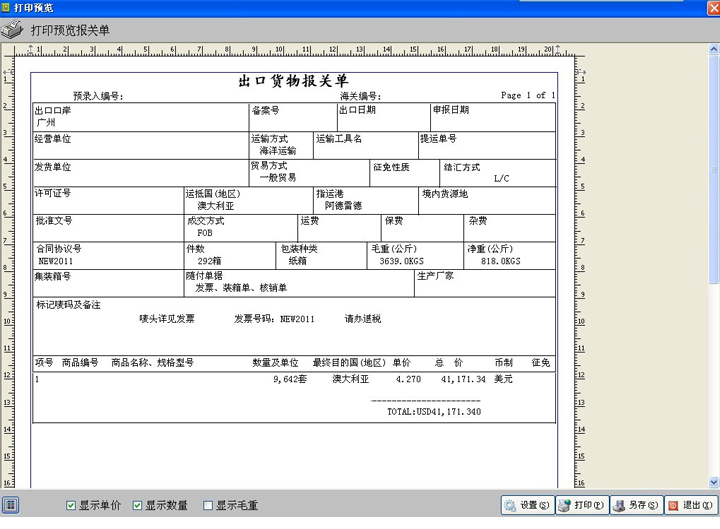
Task: Click the 预录入编号 label
Action: [x=98, y=96]
